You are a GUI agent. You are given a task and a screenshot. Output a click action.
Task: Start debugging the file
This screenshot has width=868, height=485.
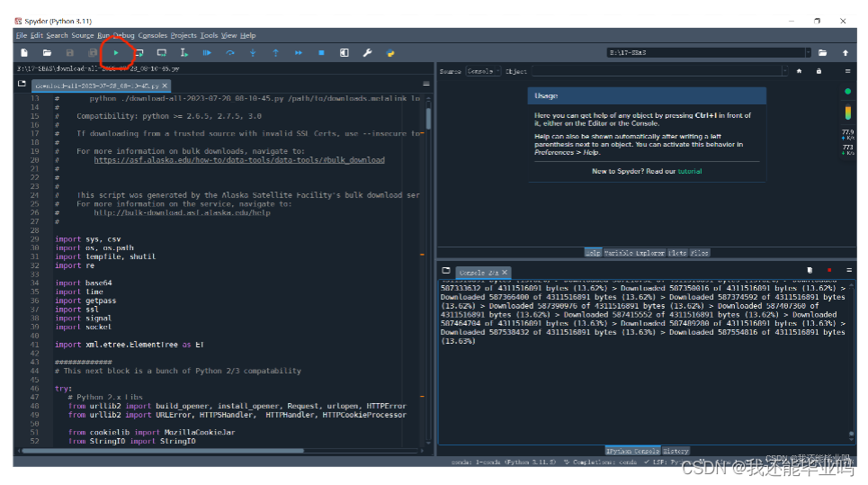(x=207, y=52)
